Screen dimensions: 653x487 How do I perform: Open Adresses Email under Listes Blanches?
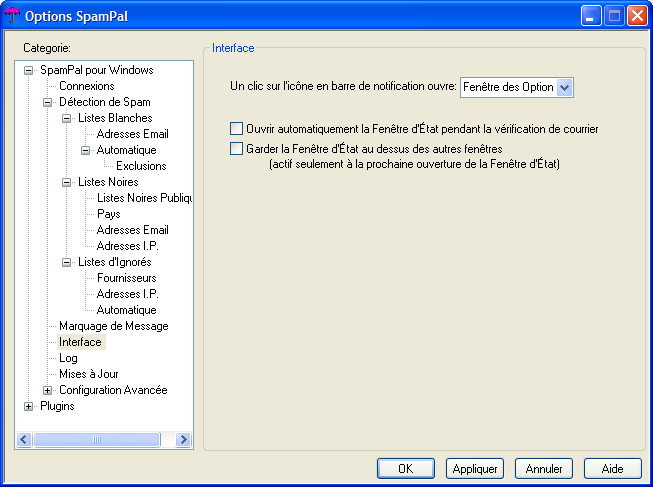(132, 134)
